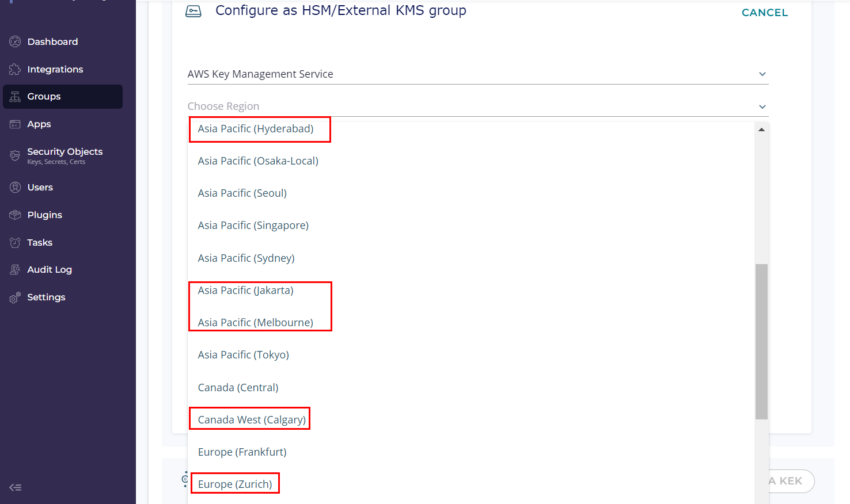Pick Asia Pacific (Tokyo) region
This screenshot has height=504, width=850.
click(x=243, y=355)
